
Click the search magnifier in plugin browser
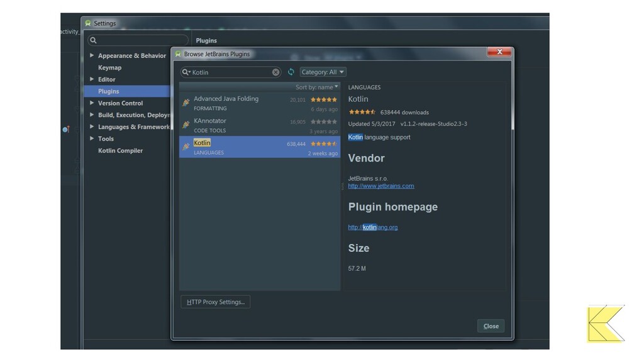(x=186, y=72)
